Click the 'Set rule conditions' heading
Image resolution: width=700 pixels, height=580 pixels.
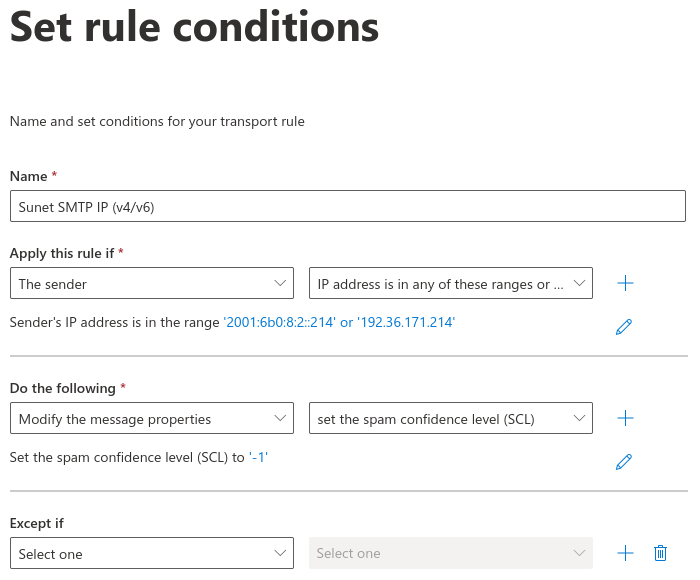click(194, 27)
